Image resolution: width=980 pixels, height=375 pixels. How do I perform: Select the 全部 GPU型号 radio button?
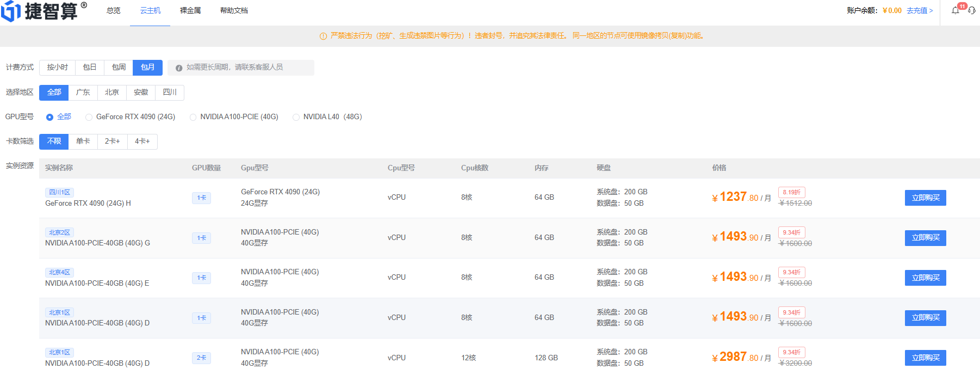[x=49, y=117]
